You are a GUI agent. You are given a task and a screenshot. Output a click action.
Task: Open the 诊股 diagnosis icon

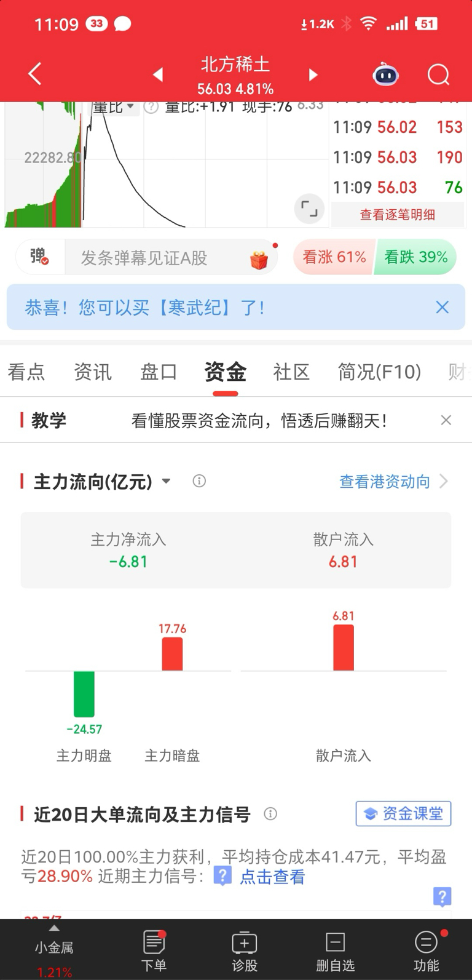[x=244, y=951]
